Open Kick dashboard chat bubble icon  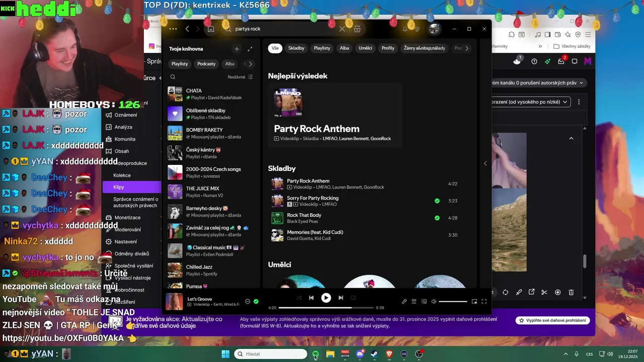(x=574, y=61)
